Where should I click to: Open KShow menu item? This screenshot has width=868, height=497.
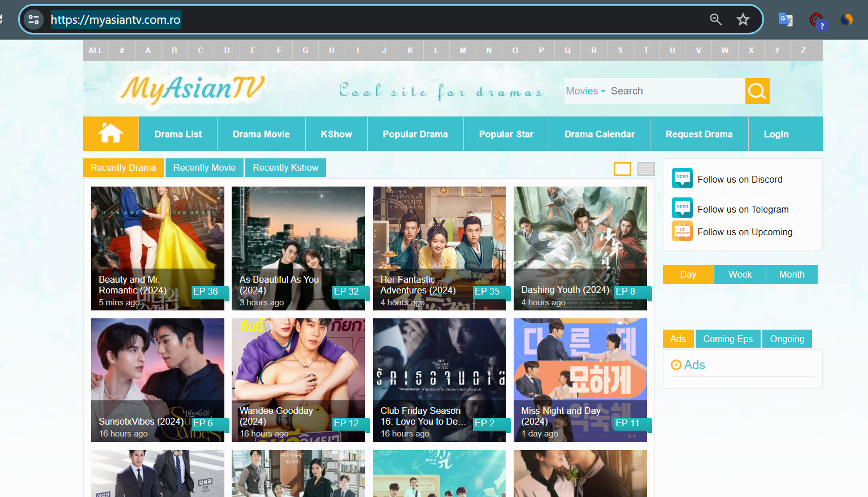tap(336, 134)
